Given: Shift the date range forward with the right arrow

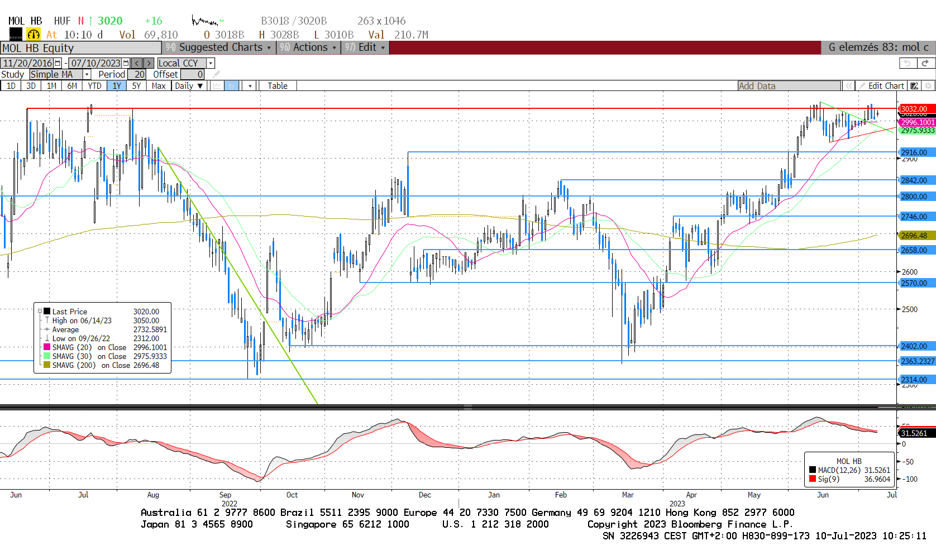Looking at the screenshot, I should [149, 63].
